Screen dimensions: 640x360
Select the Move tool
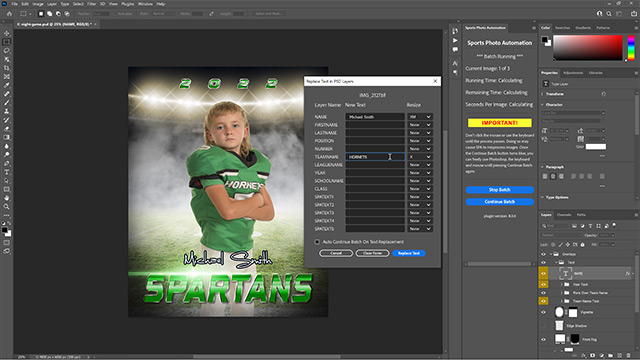7,33
